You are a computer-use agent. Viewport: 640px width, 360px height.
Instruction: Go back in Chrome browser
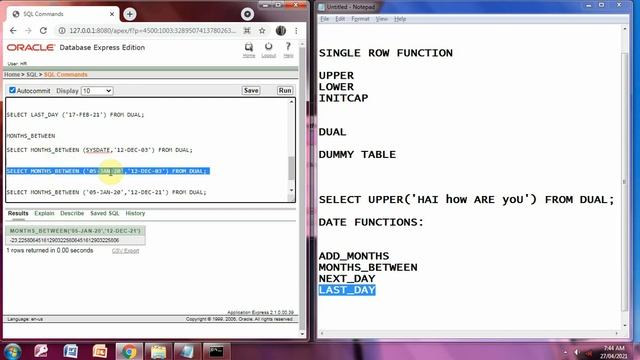click(x=13, y=31)
